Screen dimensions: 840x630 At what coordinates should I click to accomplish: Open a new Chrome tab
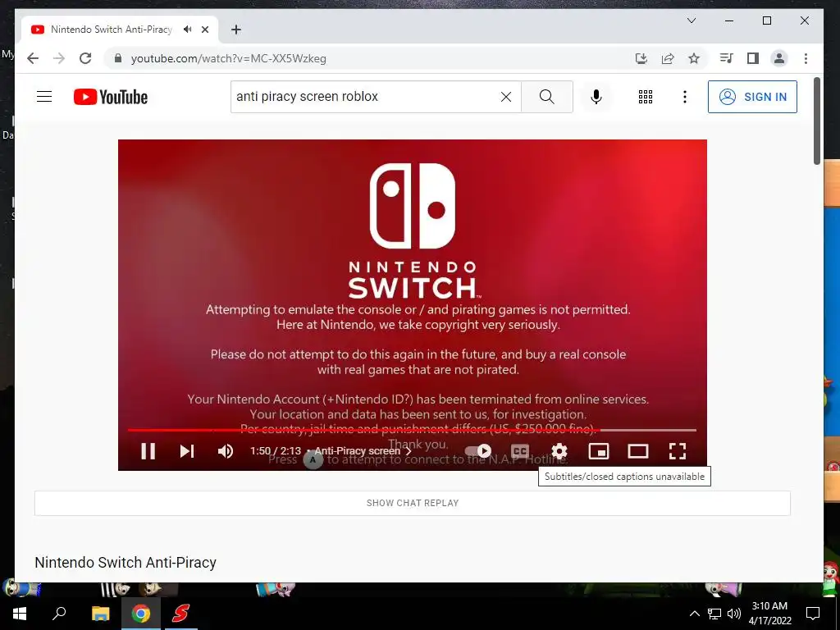pos(236,30)
